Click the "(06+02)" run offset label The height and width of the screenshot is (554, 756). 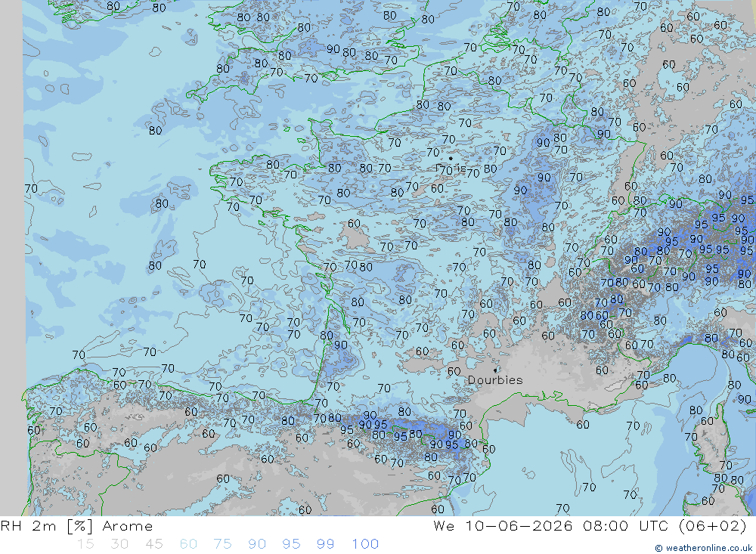(x=712, y=525)
